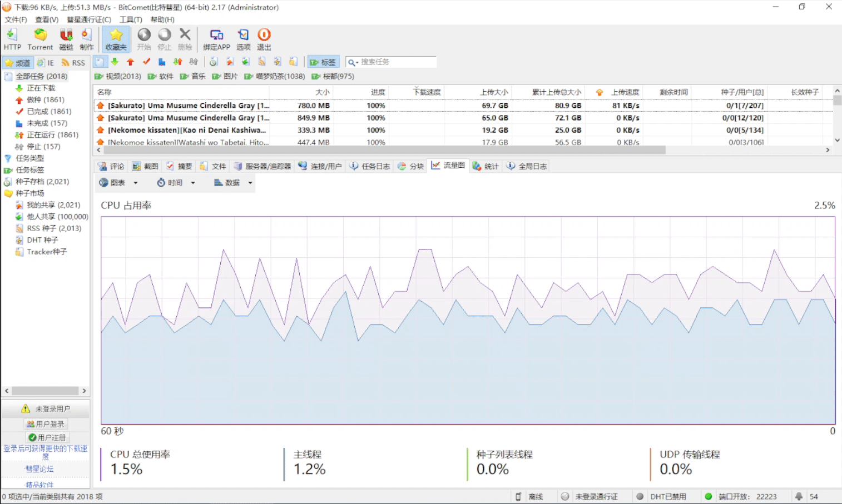Open the 彗星论坛 forum link
This screenshot has width=842, height=504.
(39, 469)
